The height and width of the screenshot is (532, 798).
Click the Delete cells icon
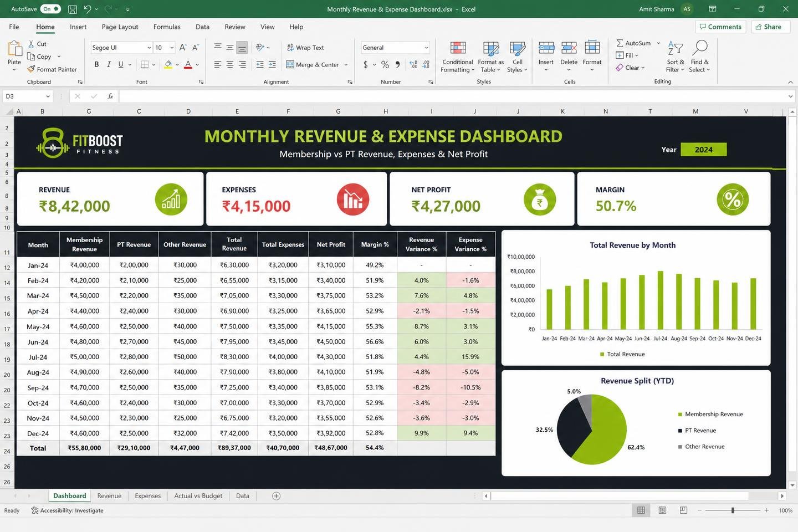click(569, 49)
